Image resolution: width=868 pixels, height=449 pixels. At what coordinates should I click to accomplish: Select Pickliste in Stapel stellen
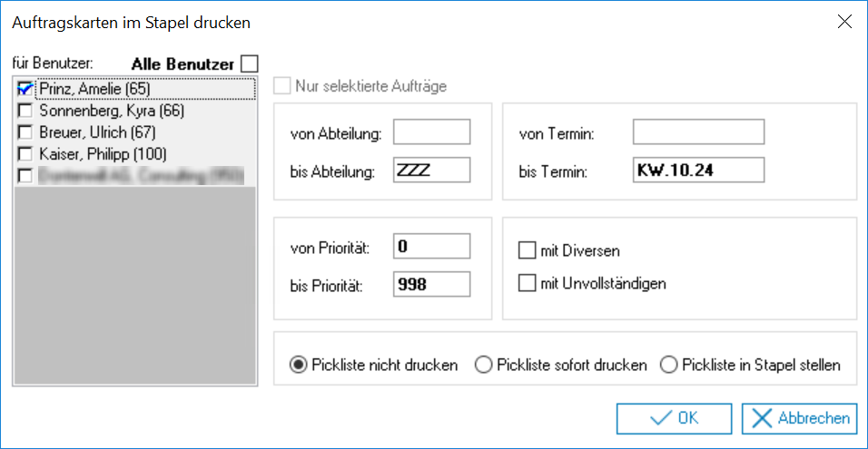[x=669, y=366]
